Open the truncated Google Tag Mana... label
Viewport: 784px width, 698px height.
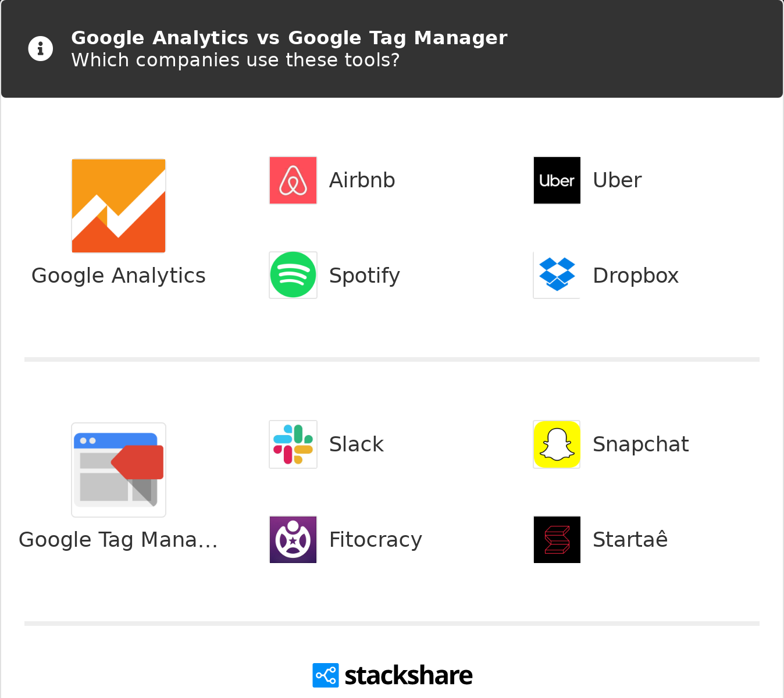(119, 540)
